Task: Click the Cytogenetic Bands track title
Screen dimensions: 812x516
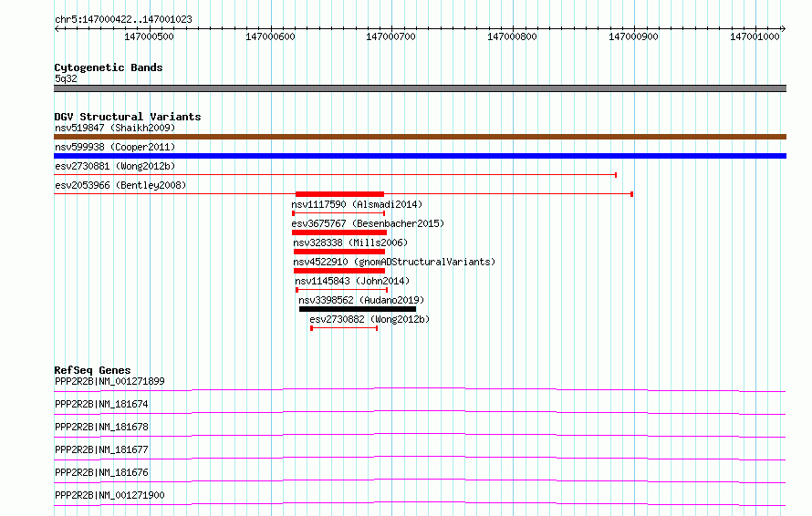Action: click(x=109, y=67)
